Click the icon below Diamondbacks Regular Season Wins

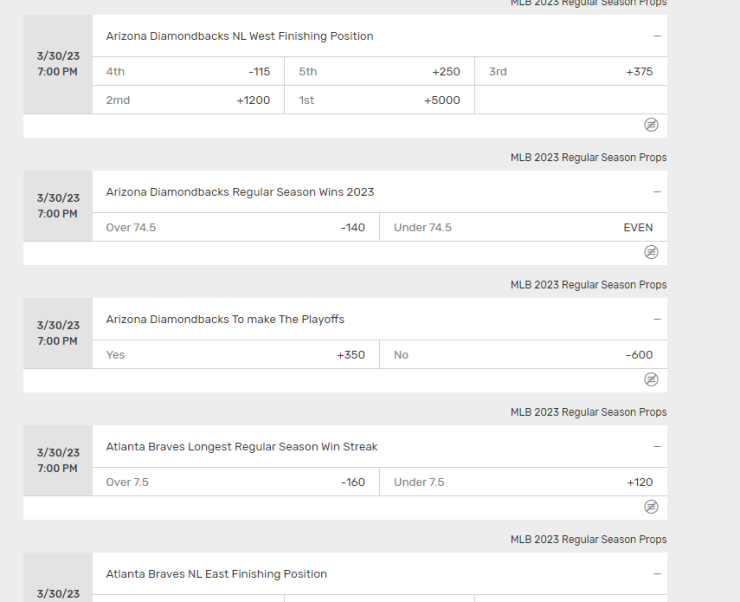tap(651, 252)
